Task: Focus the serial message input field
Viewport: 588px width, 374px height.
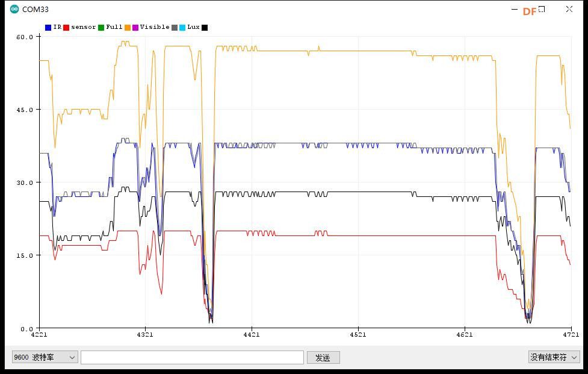Action: (192, 357)
